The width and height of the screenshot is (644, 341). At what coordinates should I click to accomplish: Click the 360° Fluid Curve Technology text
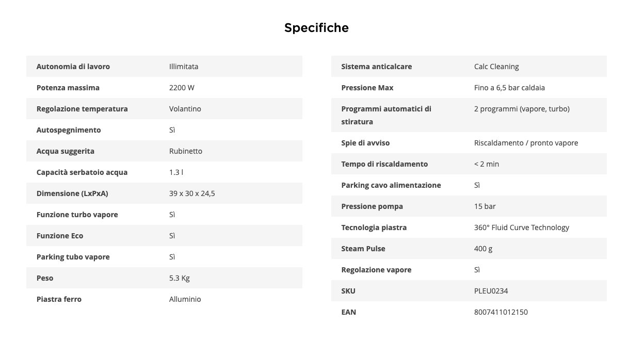click(522, 228)
